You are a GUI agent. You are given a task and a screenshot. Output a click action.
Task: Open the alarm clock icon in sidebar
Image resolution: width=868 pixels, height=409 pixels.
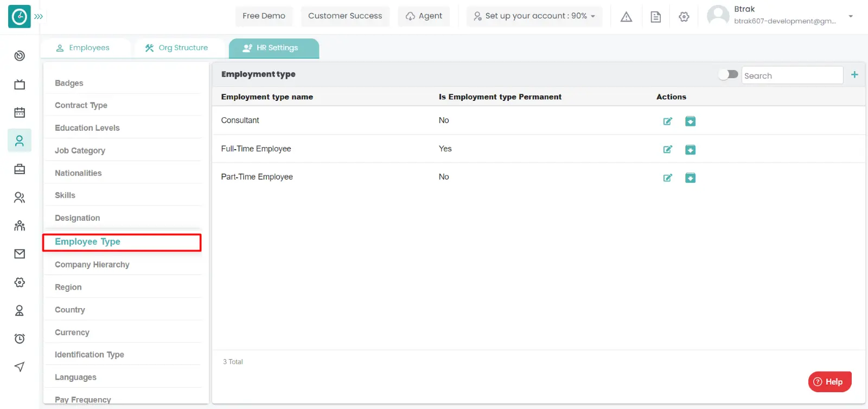pos(20,338)
